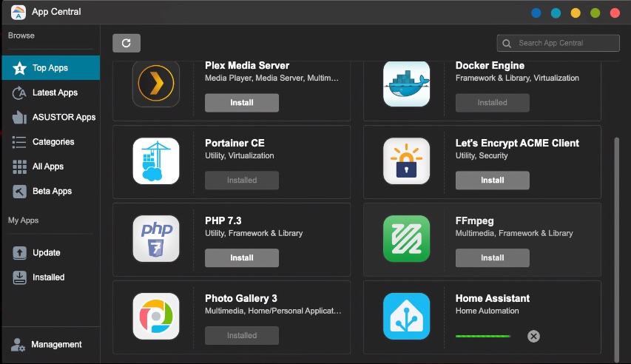
Task: Open the Photo Gallery 3 app icon
Action: coord(156,317)
